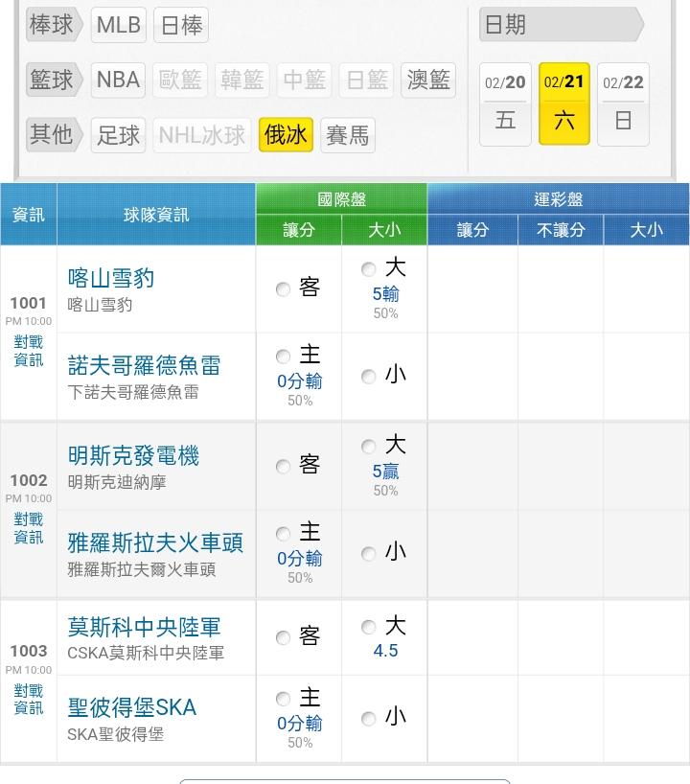Click 0分輸 under 雅羅斯拉夫火車頭 row

click(x=300, y=559)
